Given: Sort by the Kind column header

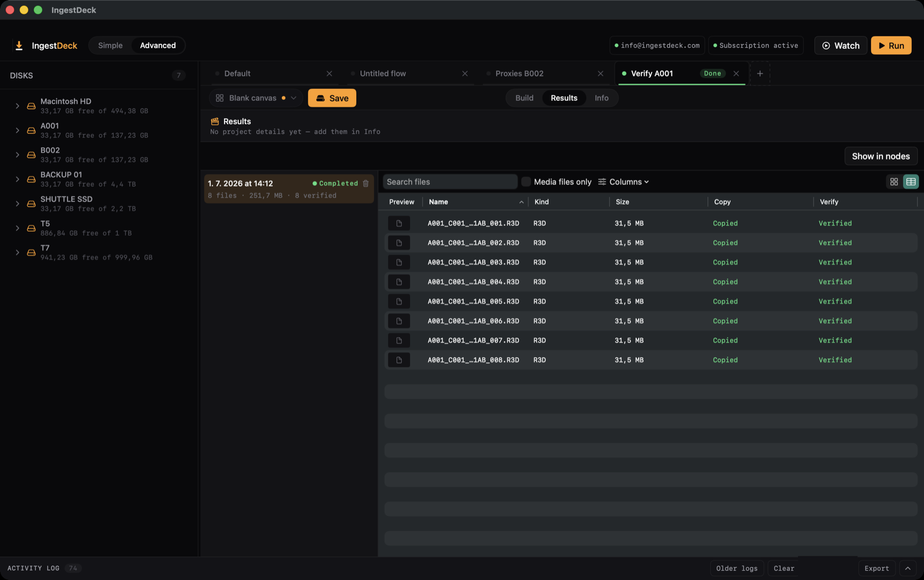Looking at the screenshot, I should click(569, 202).
